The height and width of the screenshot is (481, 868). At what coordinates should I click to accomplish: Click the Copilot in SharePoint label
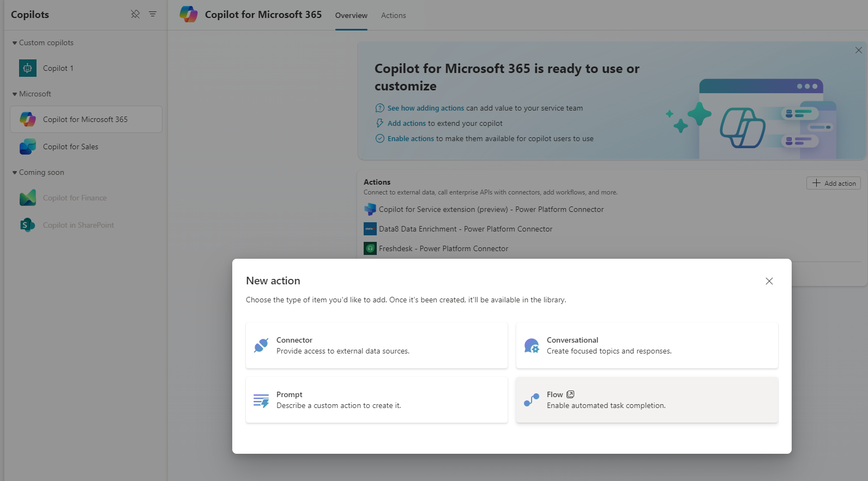[79, 225]
